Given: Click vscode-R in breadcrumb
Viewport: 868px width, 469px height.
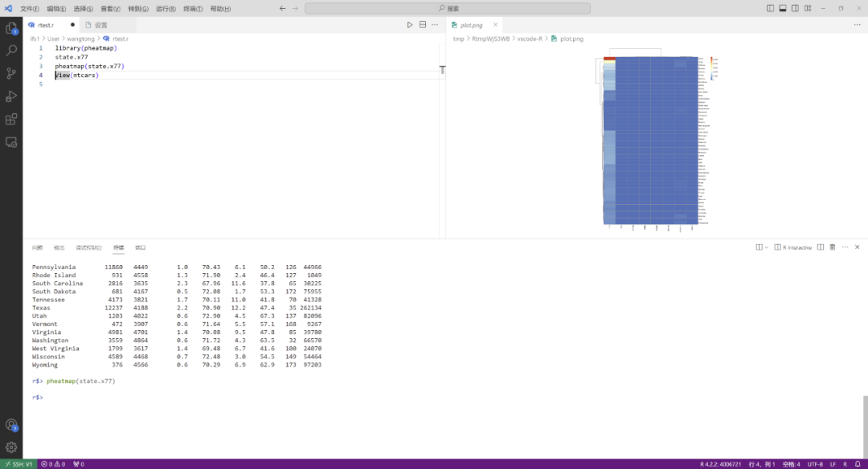Looking at the screenshot, I should click(530, 39).
